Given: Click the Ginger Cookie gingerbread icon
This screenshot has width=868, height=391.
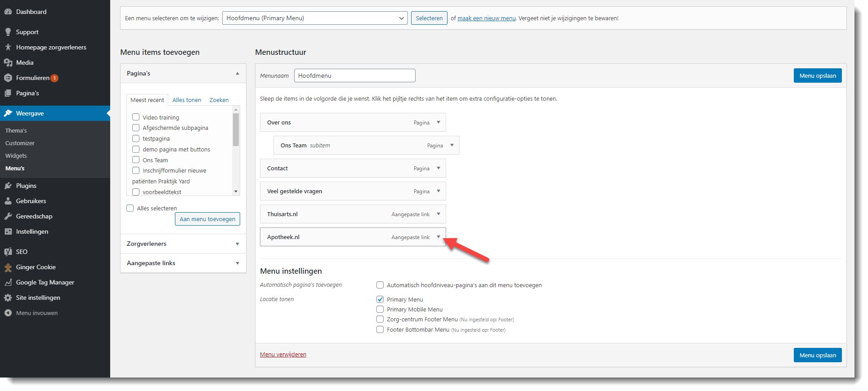Looking at the screenshot, I should 8,267.
